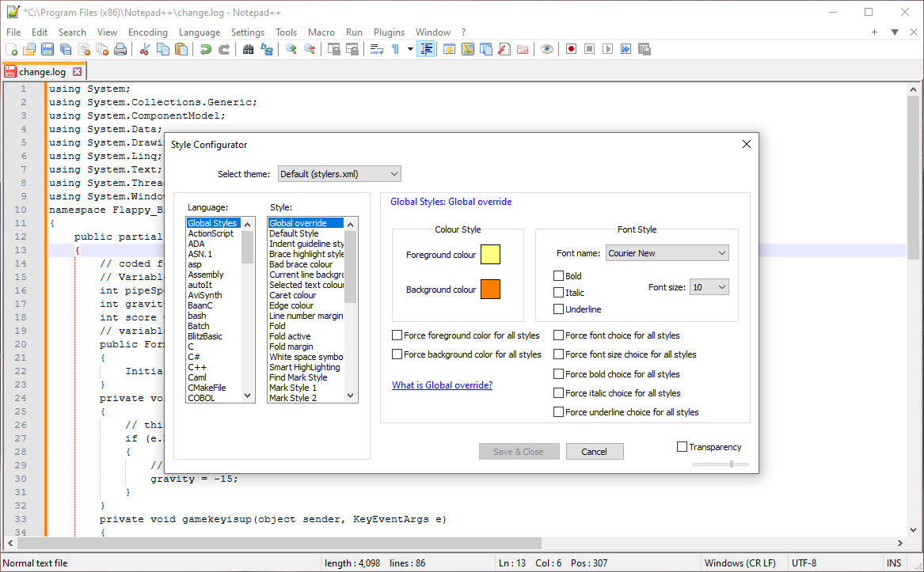Open the Replace dialog via toolbar icon
This screenshot has height=572, width=924.
[x=267, y=49]
